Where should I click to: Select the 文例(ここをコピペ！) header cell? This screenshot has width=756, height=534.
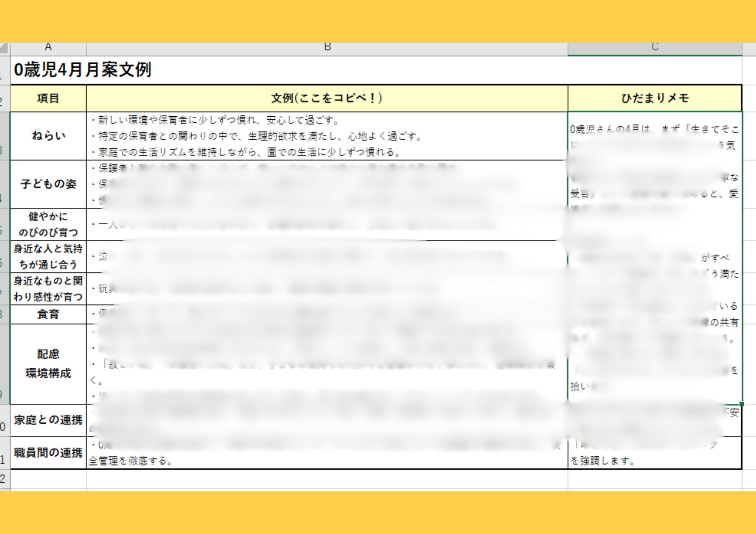(x=327, y=99)
